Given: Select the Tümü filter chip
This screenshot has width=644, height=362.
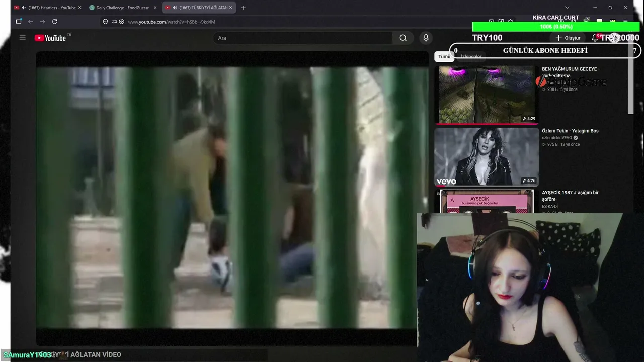Looking at the screenshot, I should (x=444, y=57).
